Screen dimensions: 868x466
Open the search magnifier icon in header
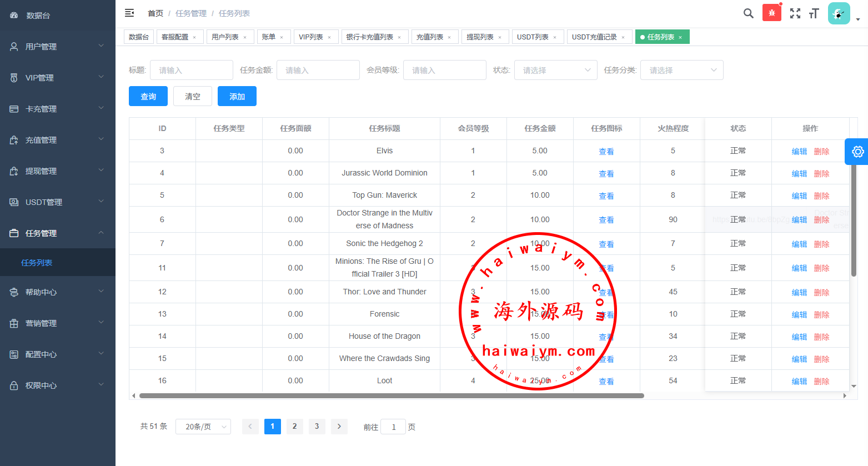coord(749,13)
